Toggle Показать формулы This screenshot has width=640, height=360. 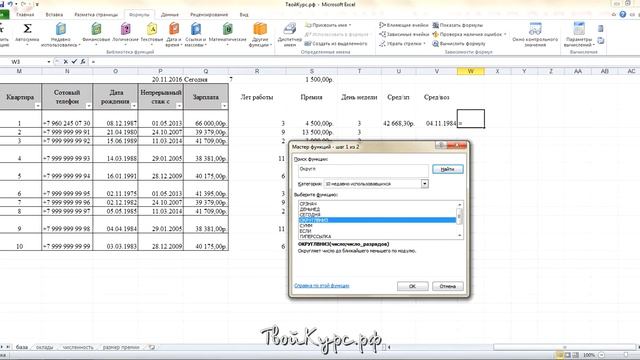[x=458, y=25]
